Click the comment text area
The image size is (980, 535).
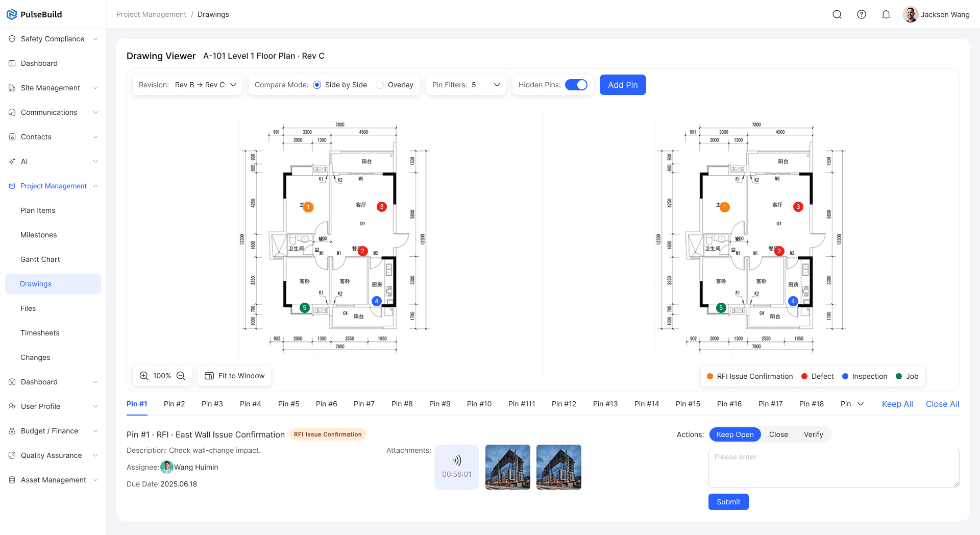(834, 468)
